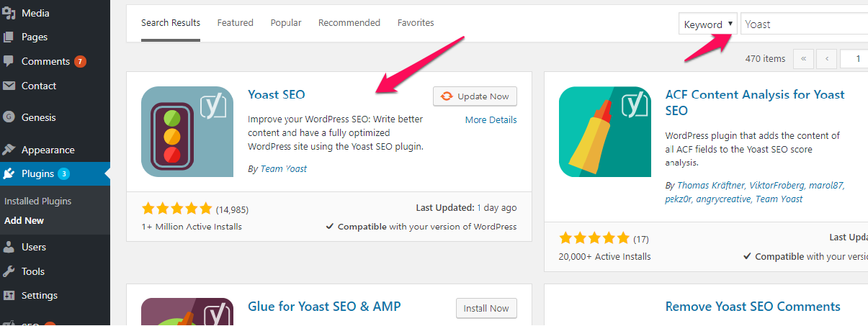The width and height of the screenshot is (868, 326).
Task: Switch to Favorites tab
Action: click(416, 23)
